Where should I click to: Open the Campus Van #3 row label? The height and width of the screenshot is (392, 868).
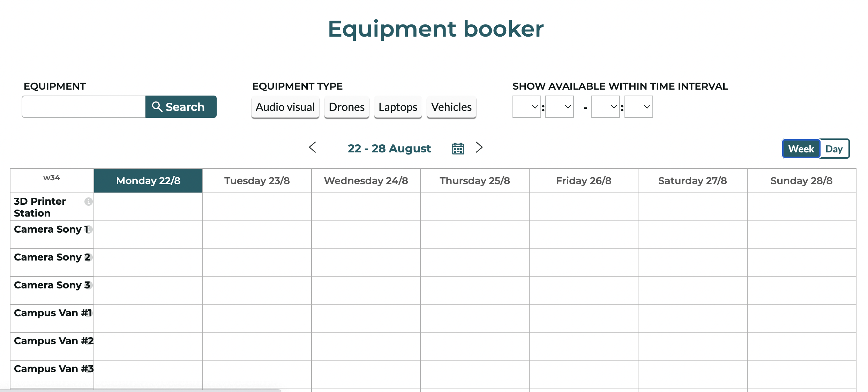[54, 369]
